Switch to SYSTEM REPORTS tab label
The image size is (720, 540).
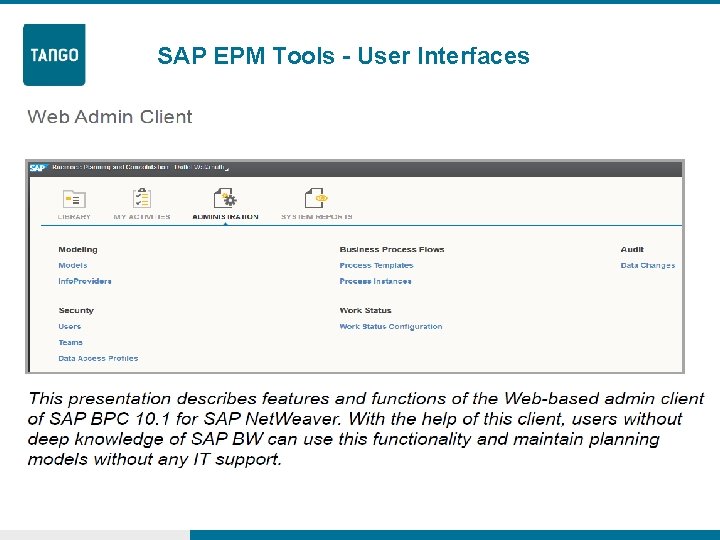[x=316, y=217]
